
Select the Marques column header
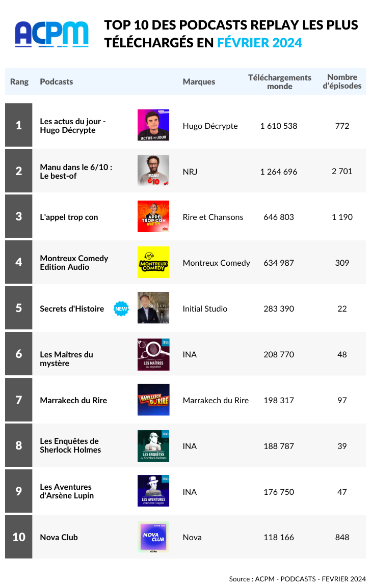coord(199,82)
